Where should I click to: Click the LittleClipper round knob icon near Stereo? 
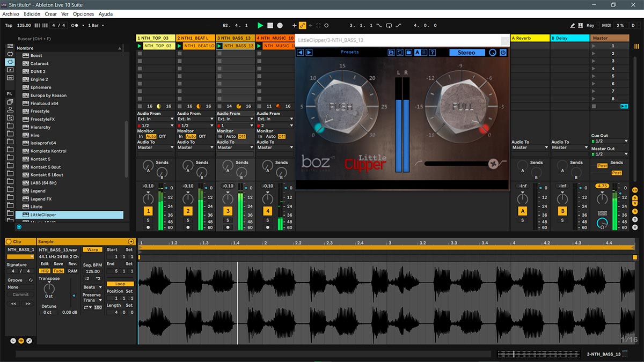(493, 53)
